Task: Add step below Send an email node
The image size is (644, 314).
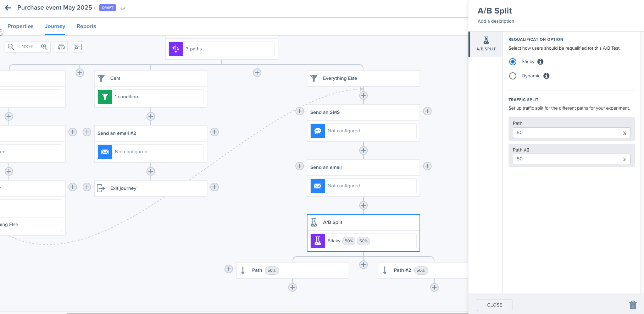Action: click(x=363, y=205)
